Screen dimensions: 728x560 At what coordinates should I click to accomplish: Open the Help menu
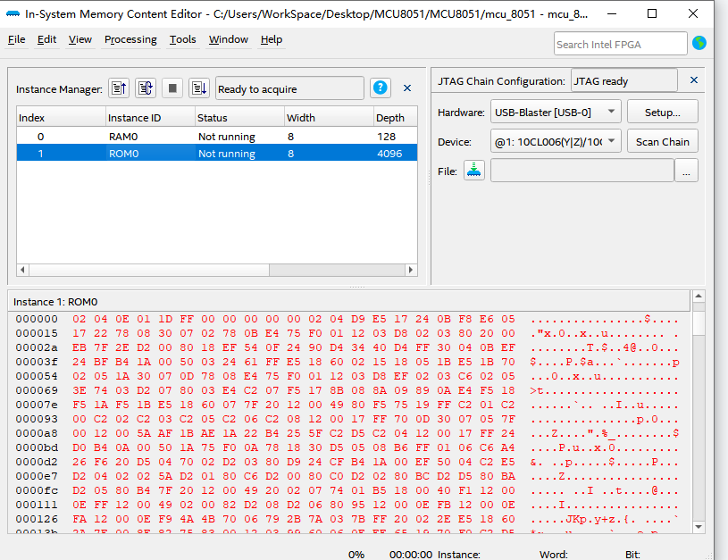[x=272, y=39]
